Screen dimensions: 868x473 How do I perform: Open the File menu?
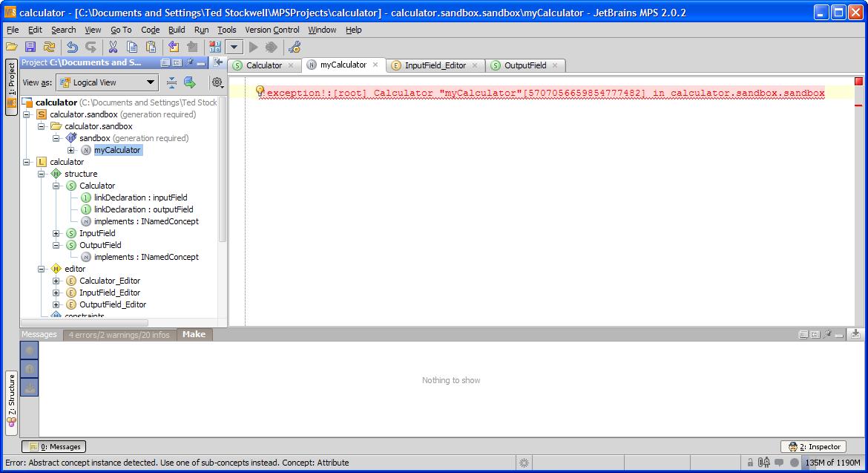[x=13, y=30]
